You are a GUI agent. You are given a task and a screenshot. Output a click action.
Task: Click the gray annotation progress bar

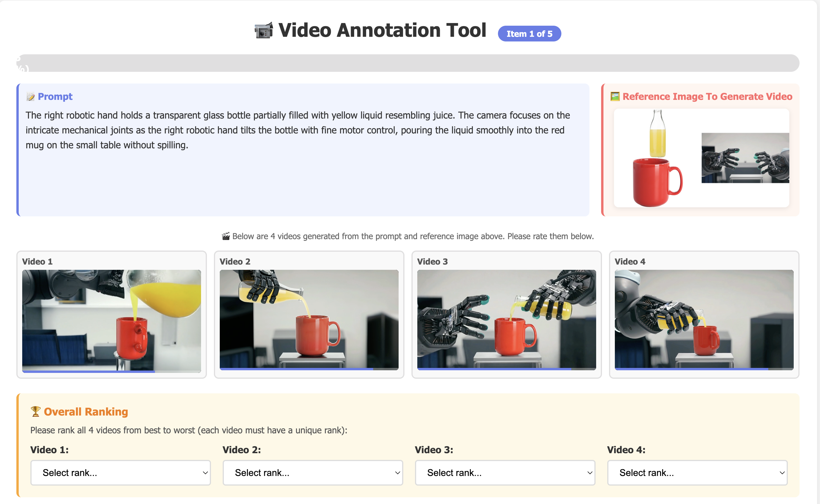pos(408,63)
